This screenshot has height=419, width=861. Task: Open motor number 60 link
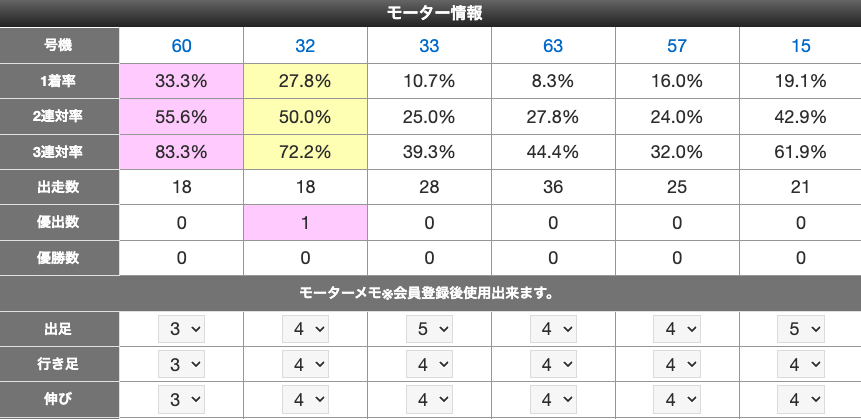click(181, 46)
